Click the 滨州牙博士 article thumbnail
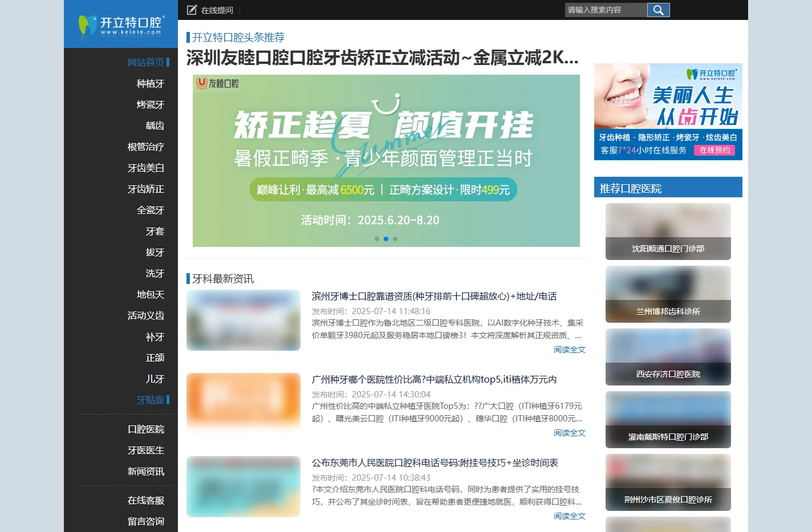812x532 pixels. click(x=243, y=320)
